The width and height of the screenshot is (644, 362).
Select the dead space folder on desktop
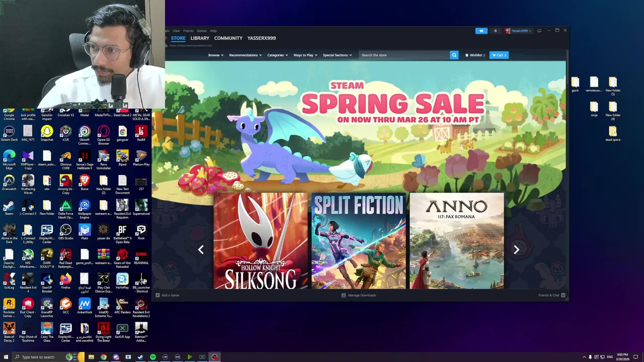613,134
